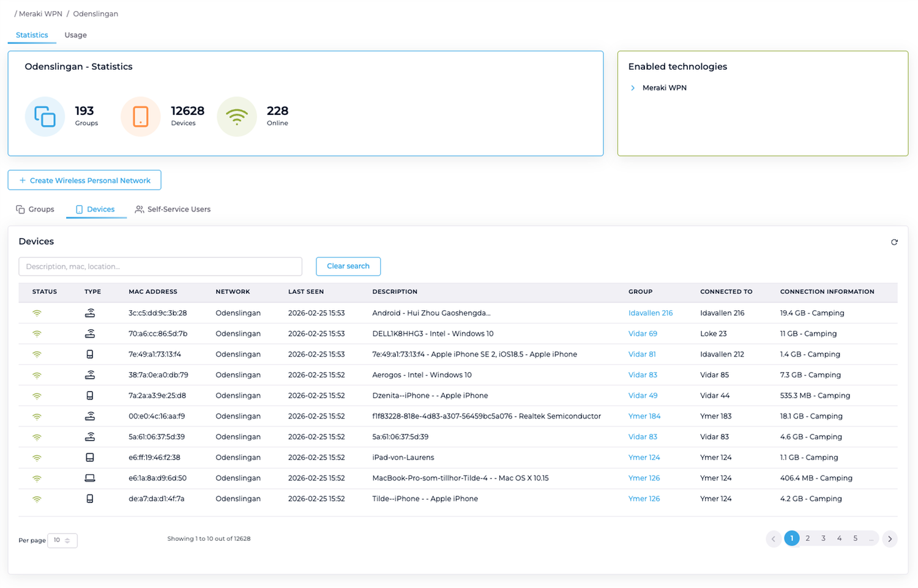This screenshot has height=588, width=918.
Task: Click the MAC ADDRESS column header
Action: pyautogui.click(x=153, y=292)
